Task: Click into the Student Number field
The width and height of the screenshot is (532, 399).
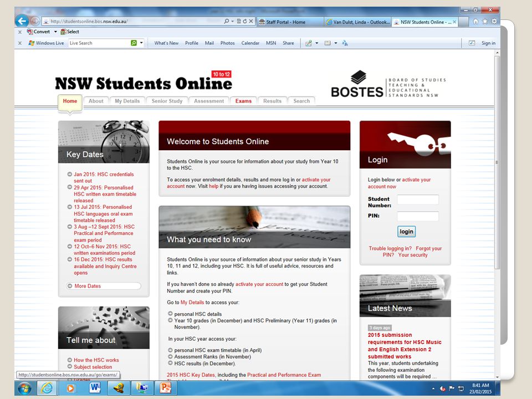Action: point(418,199)
